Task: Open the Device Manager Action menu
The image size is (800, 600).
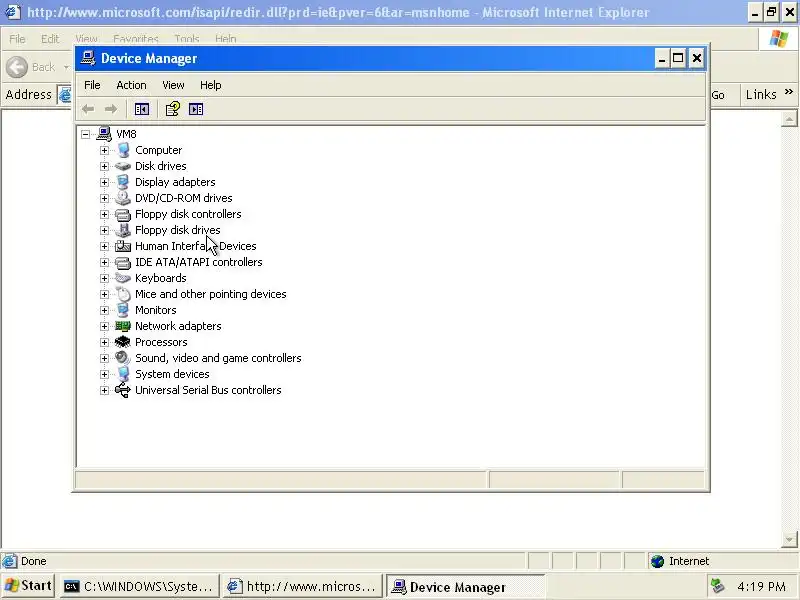Action: [131, 85]
